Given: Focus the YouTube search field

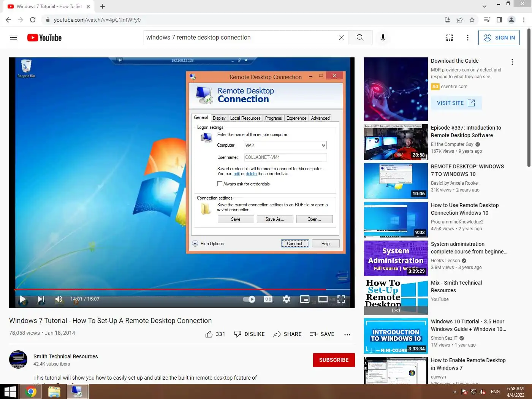Looking at the screenshot, I should [241, 38].
